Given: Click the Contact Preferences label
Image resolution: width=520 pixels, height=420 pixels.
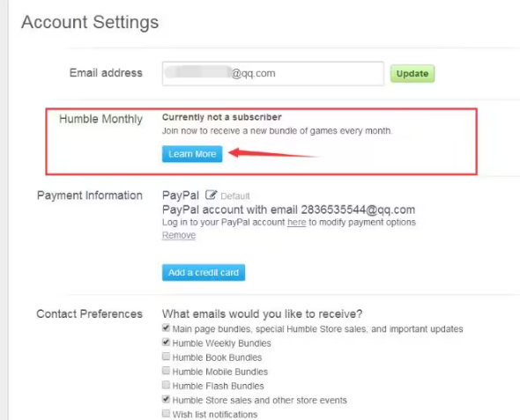Looking at the screenshot, I should (x=89, y=313).
